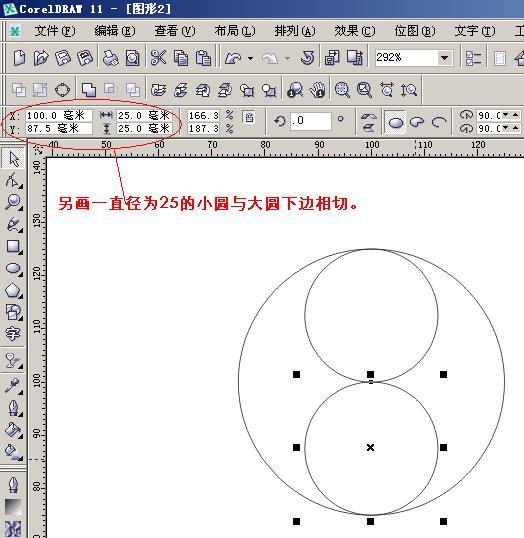
Task: Select the Zoom magnifier tool
Action: tap(13, 202)
